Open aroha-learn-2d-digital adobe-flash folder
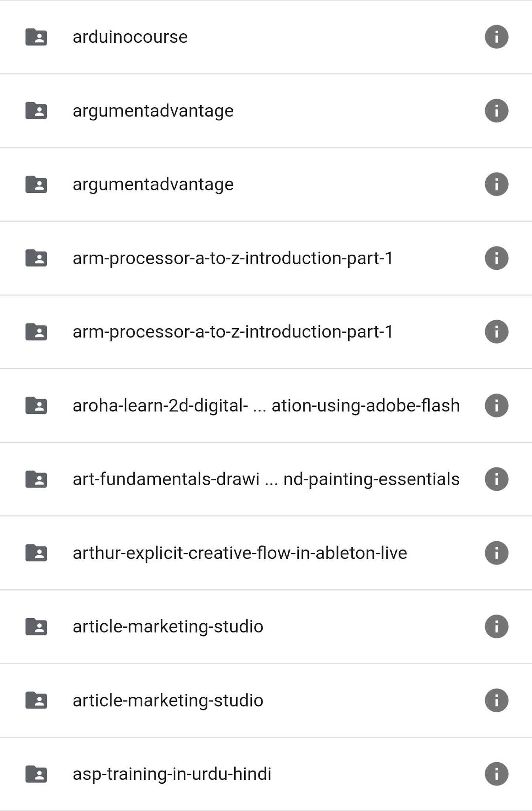This screenshot has width=532, height=811. tap(266, 406)
